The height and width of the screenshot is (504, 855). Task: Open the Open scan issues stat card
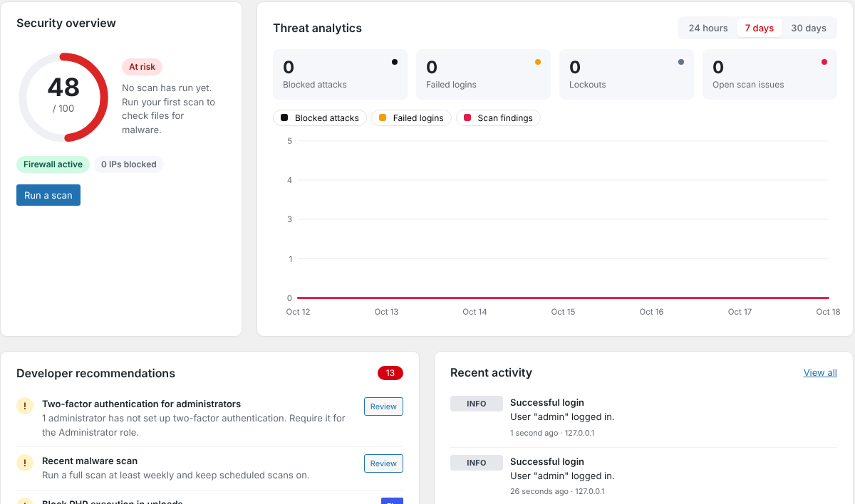click(x=769, y=74)
